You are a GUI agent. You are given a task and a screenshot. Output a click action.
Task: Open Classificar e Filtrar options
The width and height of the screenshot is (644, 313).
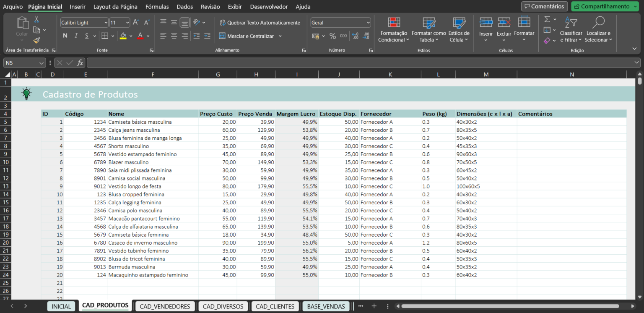(x=571, y=29)
